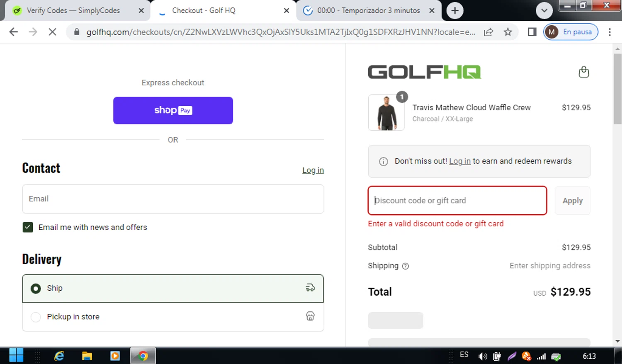This screenshot has height=364, width=622.
Task: Open the shopping bag cart icon
Action: [x=583, y=72]
